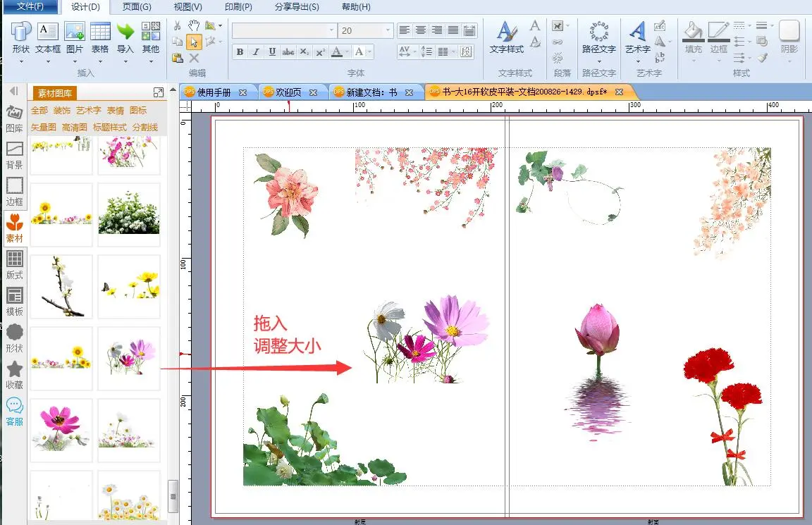Expand the 阴影 shadow dropdown
812x525 pixels.
[x=789, y=61]
